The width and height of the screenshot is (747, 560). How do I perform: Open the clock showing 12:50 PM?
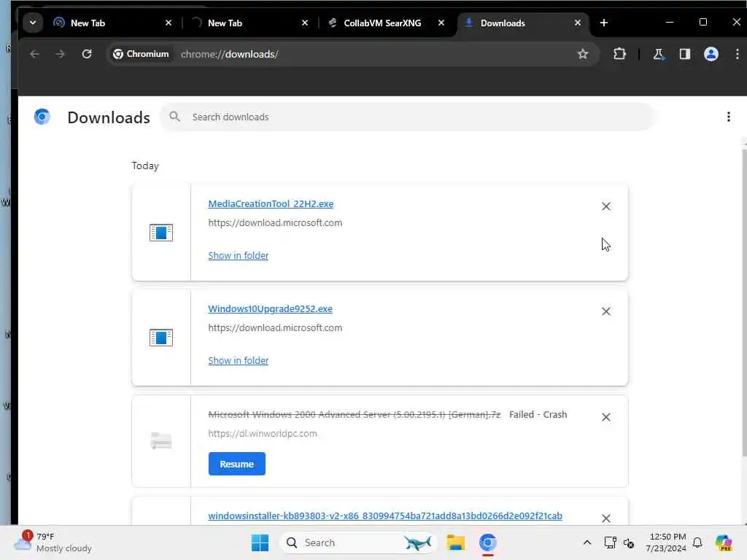click(666, 542)
